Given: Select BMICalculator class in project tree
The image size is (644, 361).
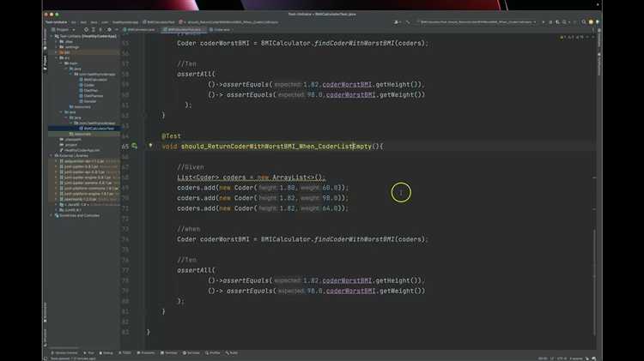Looking at the screenshot, I should pyautogui.click(x=94, y=80).
